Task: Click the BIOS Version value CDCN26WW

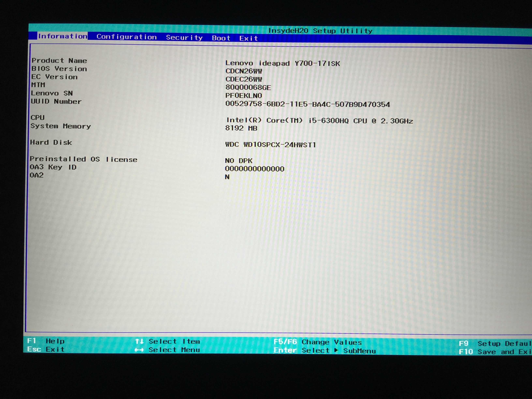Action: tap(244, 71)
